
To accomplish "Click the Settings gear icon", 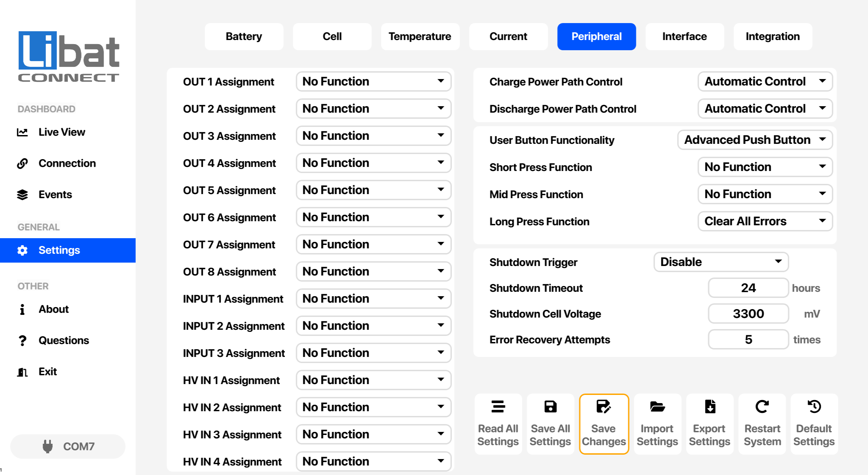I will click(22, 250).
